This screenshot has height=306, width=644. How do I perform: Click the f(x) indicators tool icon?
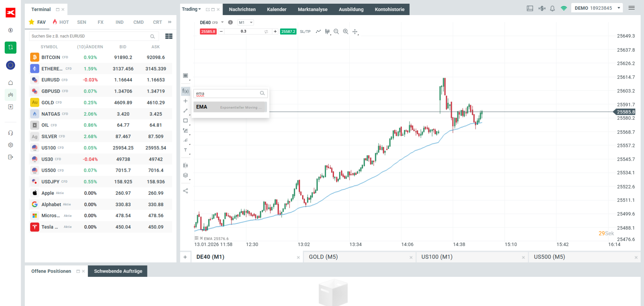coord(185,91)
